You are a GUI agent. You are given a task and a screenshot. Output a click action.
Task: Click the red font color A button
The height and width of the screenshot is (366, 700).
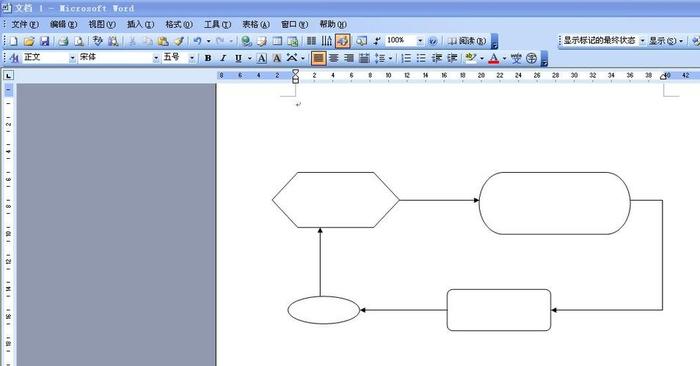click(493, 58)
